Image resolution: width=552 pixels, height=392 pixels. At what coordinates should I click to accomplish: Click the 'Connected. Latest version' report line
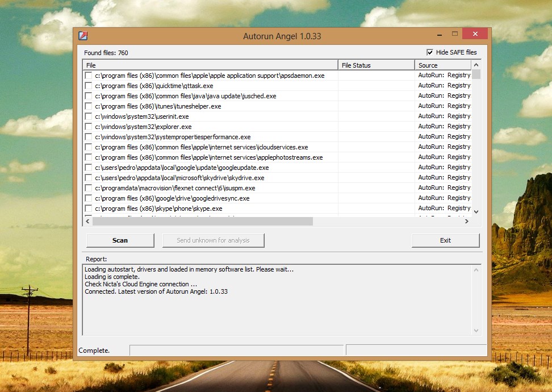(156, 291)
